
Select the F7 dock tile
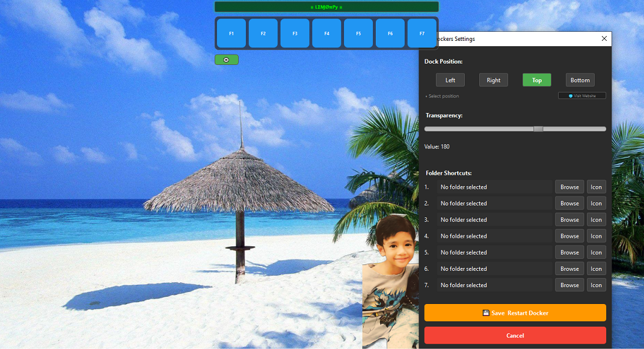point(422,34)
